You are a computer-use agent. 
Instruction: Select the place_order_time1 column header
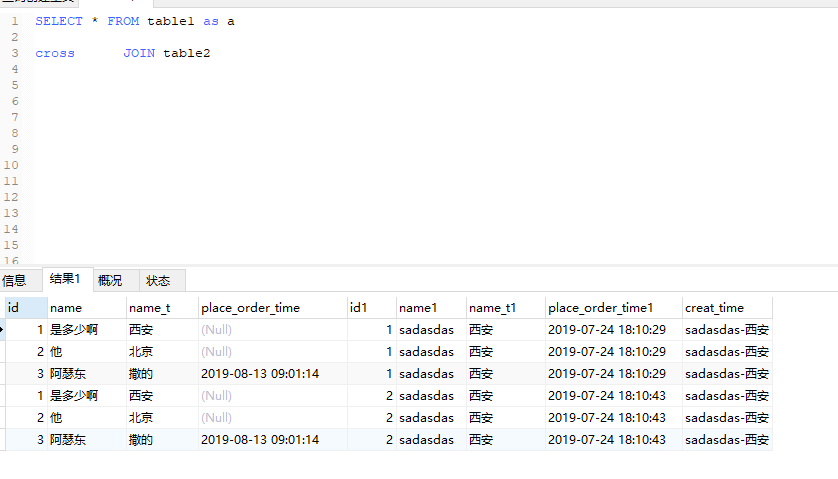[612, 307]
